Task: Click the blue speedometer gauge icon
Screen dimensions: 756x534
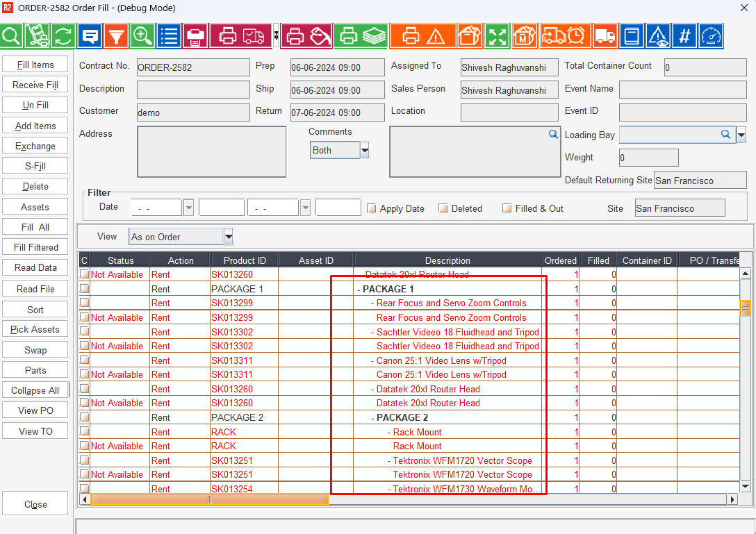Action: pyautogui.click(x=711, y=35)
